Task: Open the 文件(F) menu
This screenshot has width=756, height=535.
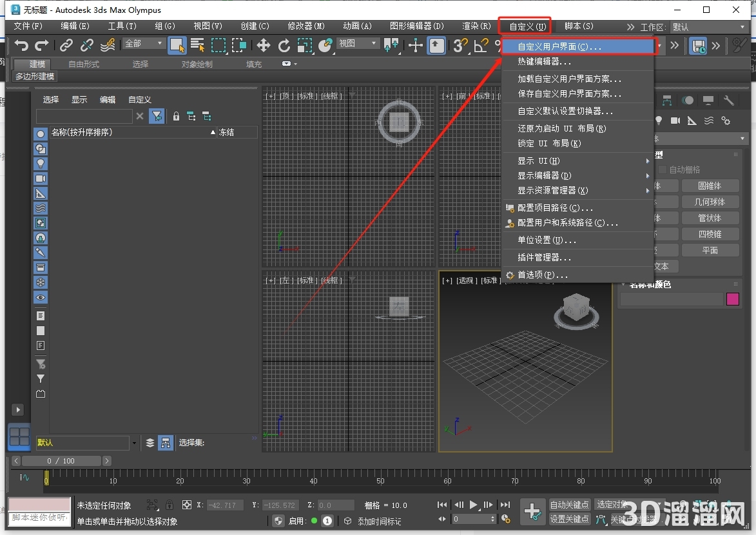Action: [x=28, y=26]
